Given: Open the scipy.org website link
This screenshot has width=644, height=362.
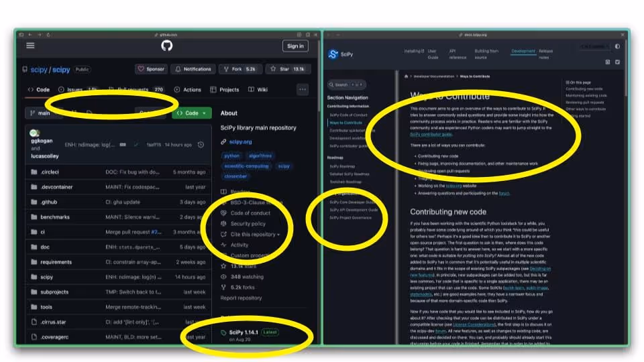Looking at the screenshot, I should [x=240, y=141].
